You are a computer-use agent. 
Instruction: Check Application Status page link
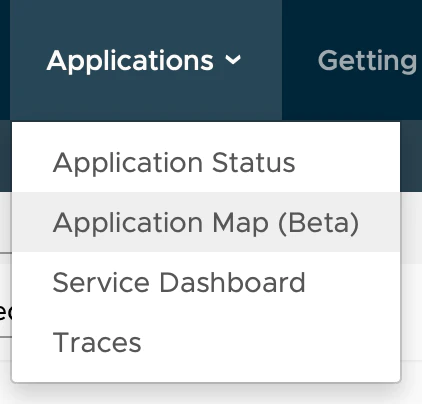(174, 163)
